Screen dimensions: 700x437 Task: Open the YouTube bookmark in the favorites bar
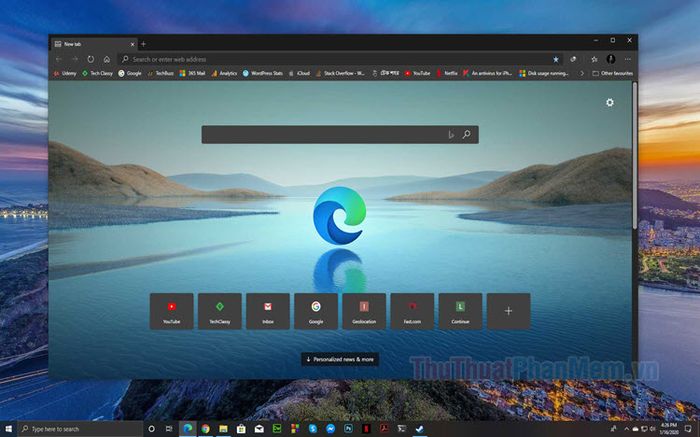click(x=417, y=73)
